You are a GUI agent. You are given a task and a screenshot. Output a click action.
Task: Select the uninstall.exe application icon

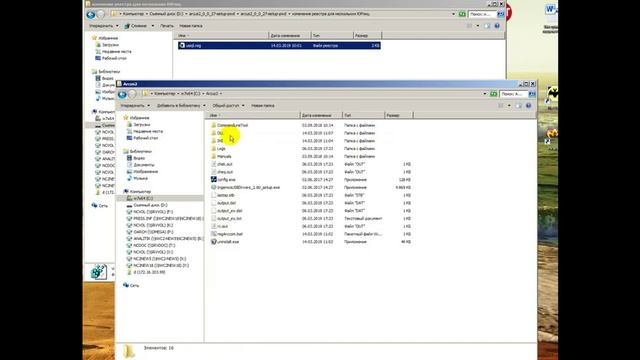point(213,242)
